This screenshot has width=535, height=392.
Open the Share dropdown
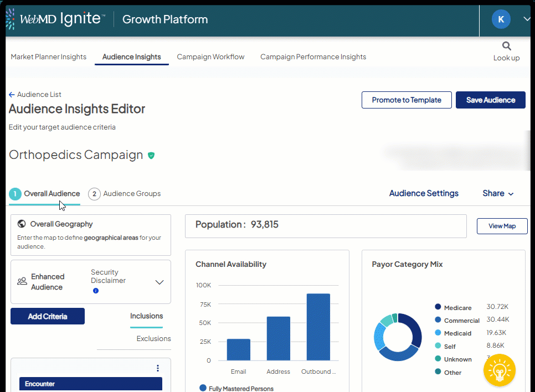point(498,193)
